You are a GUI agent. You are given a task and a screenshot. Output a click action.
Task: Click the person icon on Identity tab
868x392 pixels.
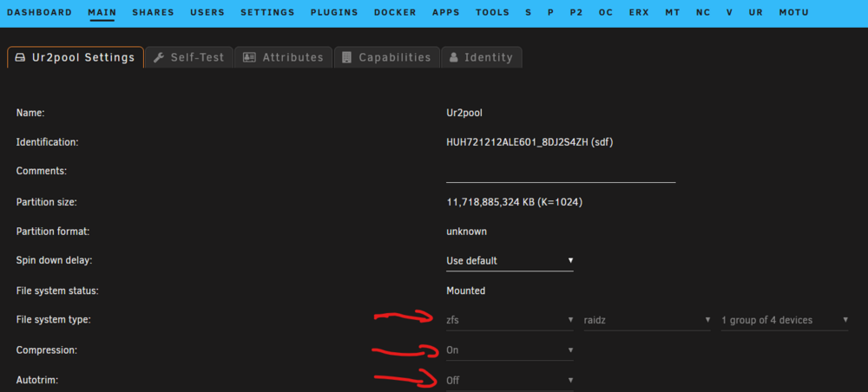pyautogui.click(x=454, y=57)
